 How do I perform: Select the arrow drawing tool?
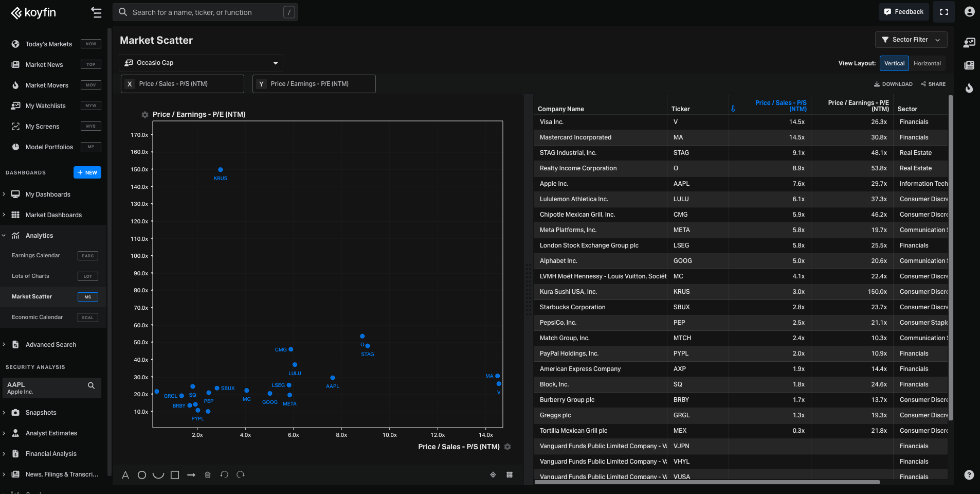[x=191, y=475]
